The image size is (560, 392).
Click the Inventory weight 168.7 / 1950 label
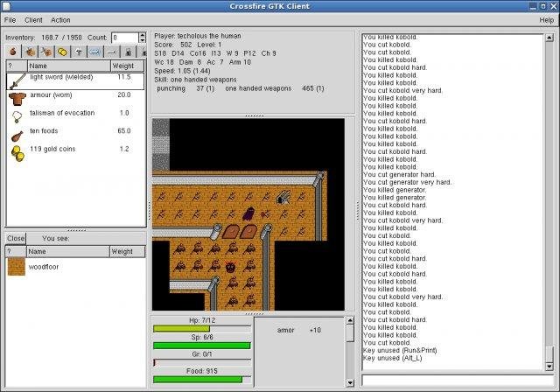[44, 38]
